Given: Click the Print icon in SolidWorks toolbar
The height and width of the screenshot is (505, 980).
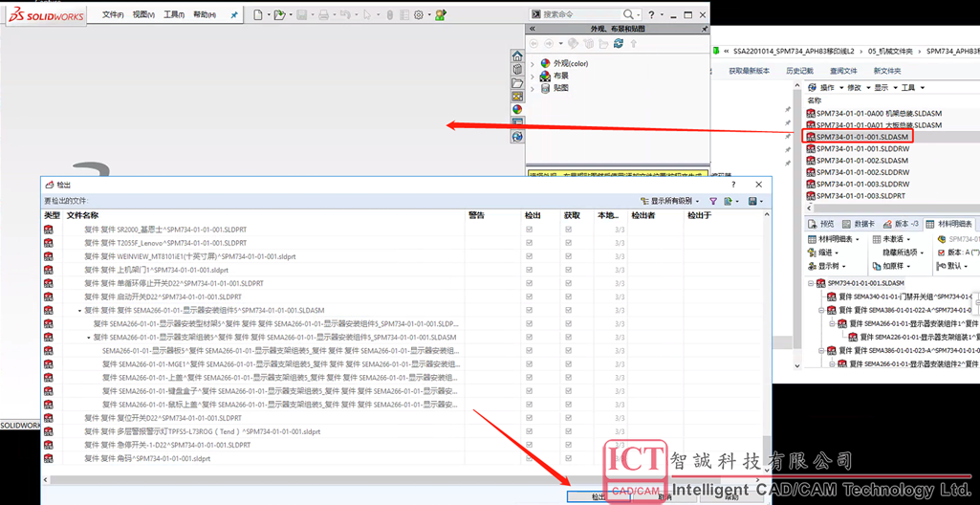Looking at the screenshot, I should click(x=323, y=14).
